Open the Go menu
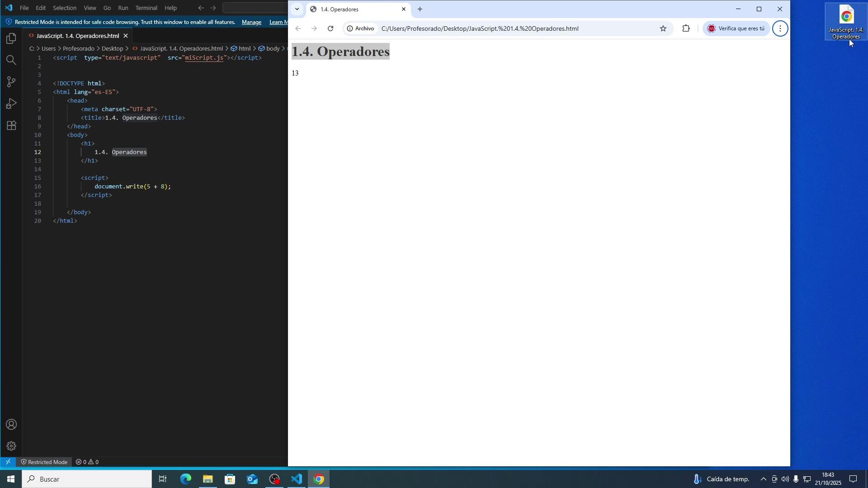 pos(107,8)
